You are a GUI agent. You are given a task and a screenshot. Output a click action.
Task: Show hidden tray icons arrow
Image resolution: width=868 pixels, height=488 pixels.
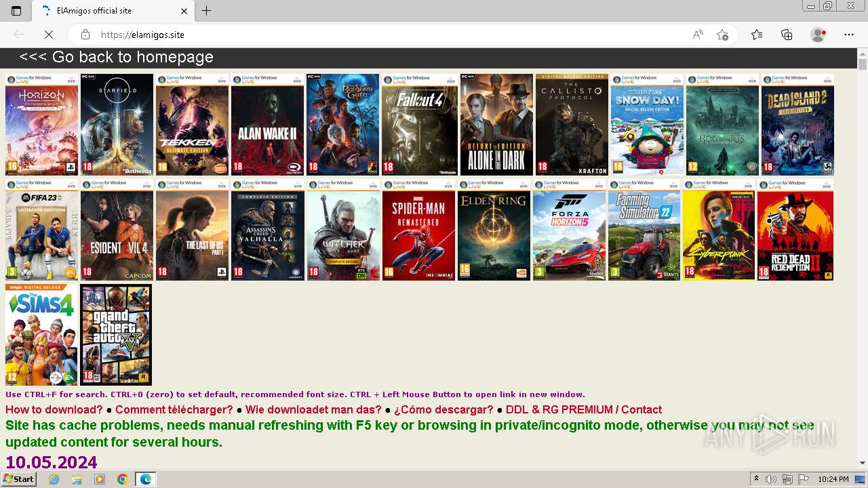tap(756, 479)
